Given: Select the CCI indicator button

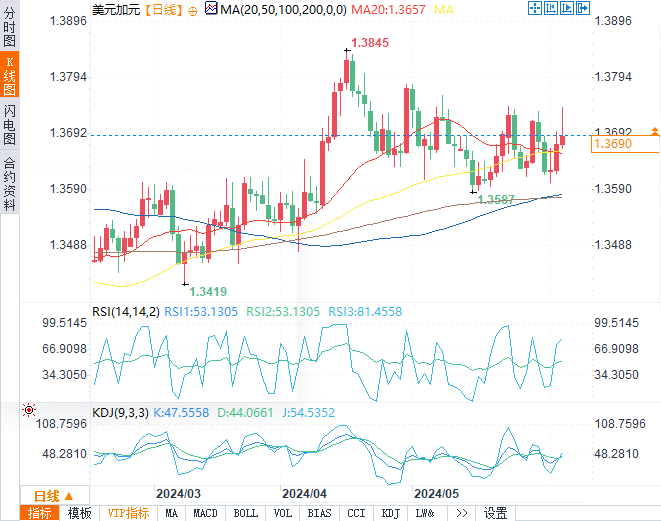Looking at the screenshot, I should [x=356, y=513].
